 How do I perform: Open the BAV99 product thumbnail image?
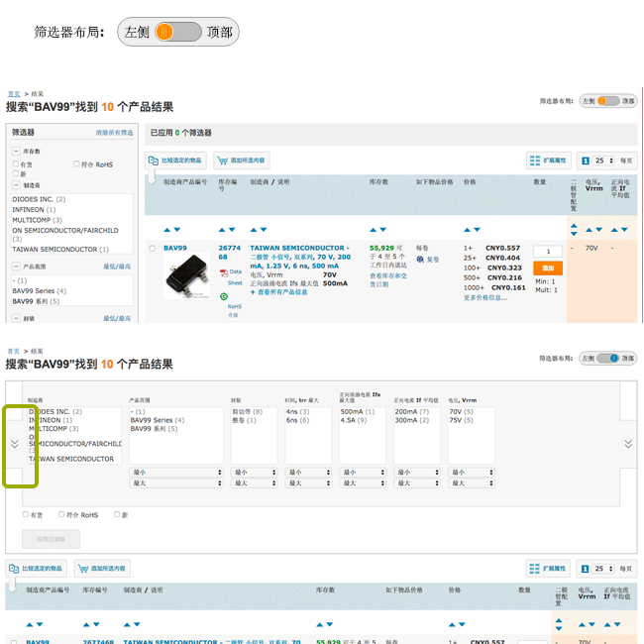(x=187, y=275)
